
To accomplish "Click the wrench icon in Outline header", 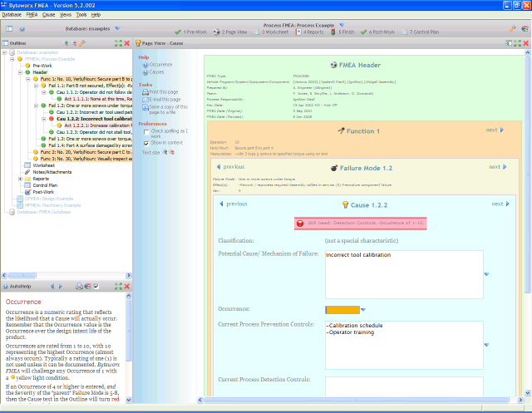I will pyautogui.click(x=82, y=43).
